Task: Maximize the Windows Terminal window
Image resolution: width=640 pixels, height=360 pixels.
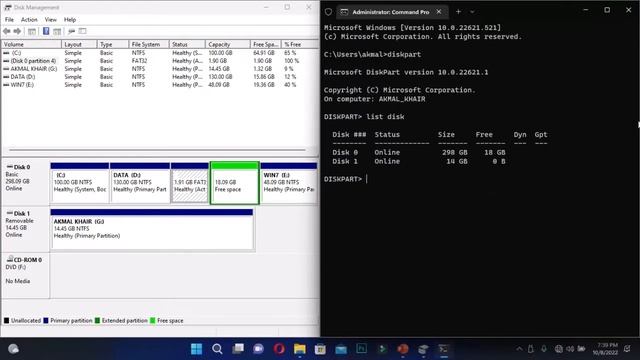Action: coord(607,10)
